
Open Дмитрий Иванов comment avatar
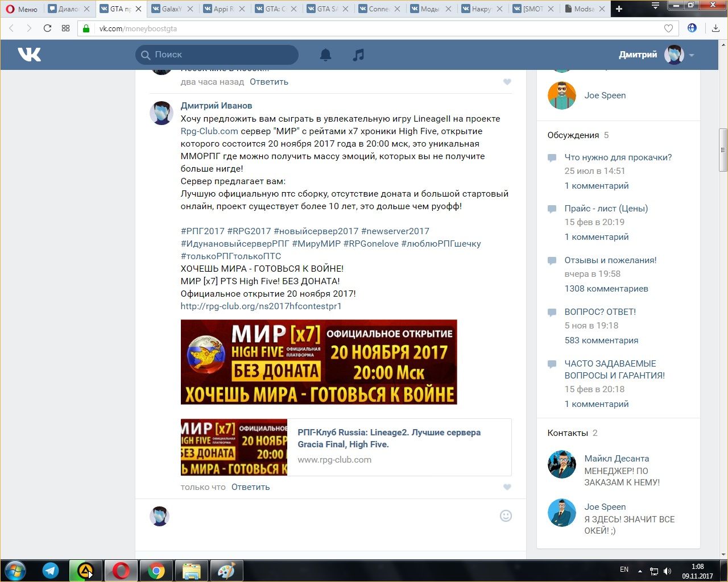tap(162, 113)
